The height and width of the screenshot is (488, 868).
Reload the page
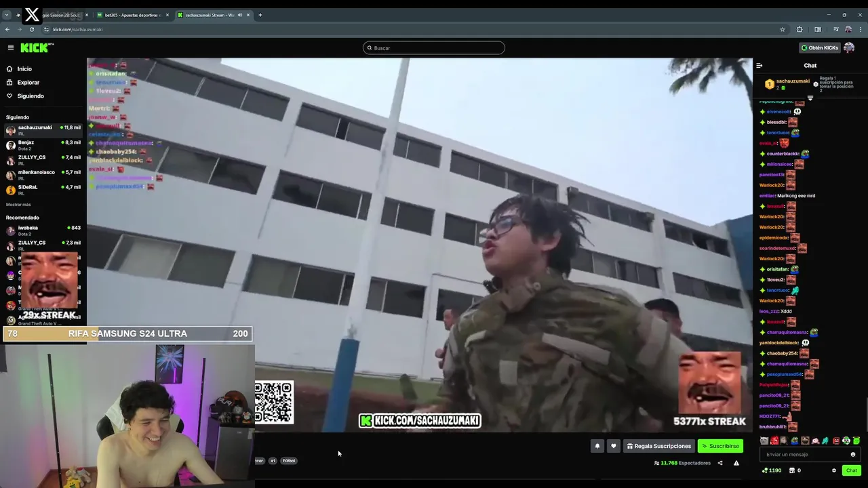[32, 29]
